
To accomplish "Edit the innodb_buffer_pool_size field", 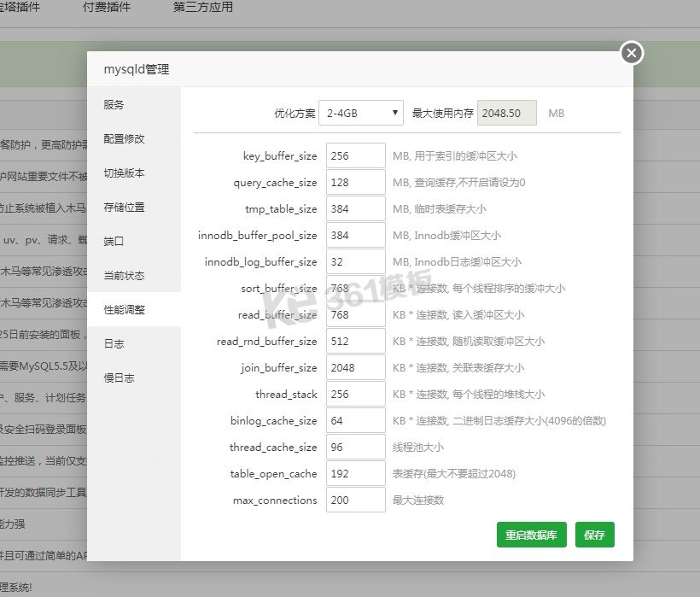I will click(x=356, y=236).
